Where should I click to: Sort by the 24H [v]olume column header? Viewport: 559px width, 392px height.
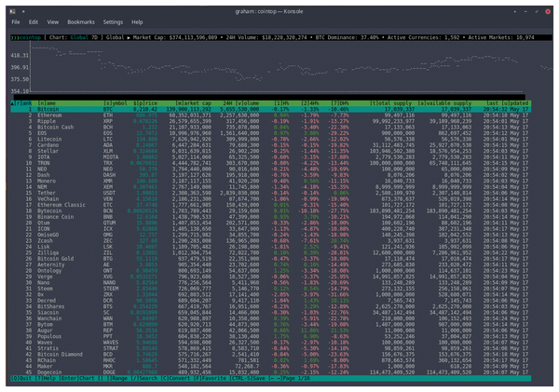click(x=241, y=103)
